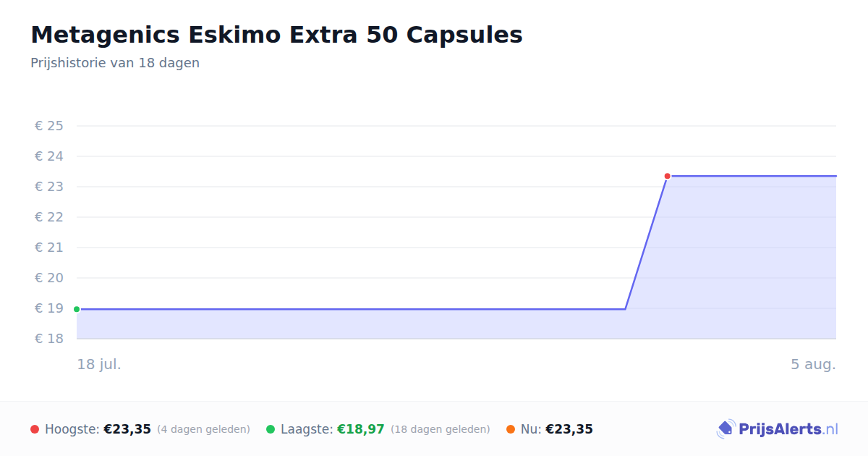Click the orange dot beside Nu
The width and height of the screenshot is (868, 456).
(x=511, y=429)
